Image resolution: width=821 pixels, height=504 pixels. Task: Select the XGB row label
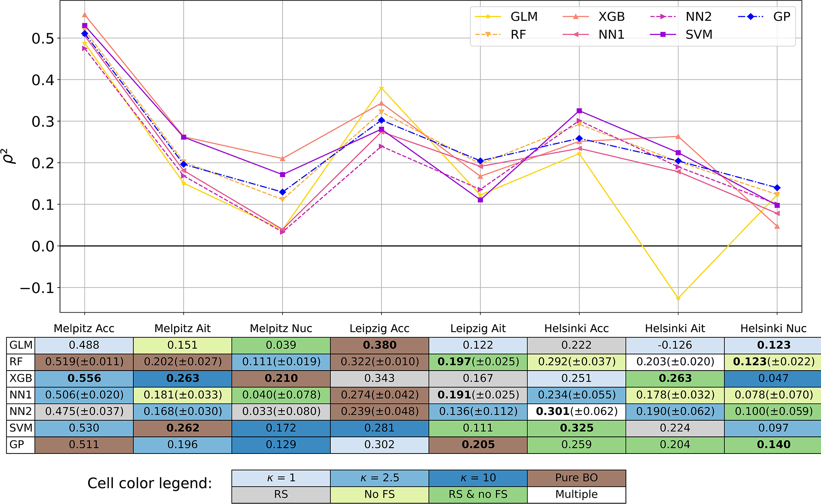21,378
